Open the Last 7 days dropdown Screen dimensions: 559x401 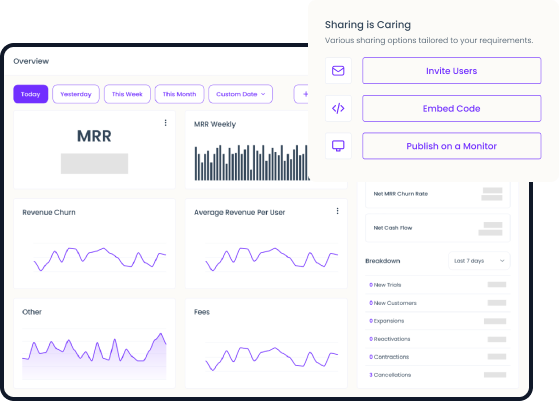click(x=479, y=261)
